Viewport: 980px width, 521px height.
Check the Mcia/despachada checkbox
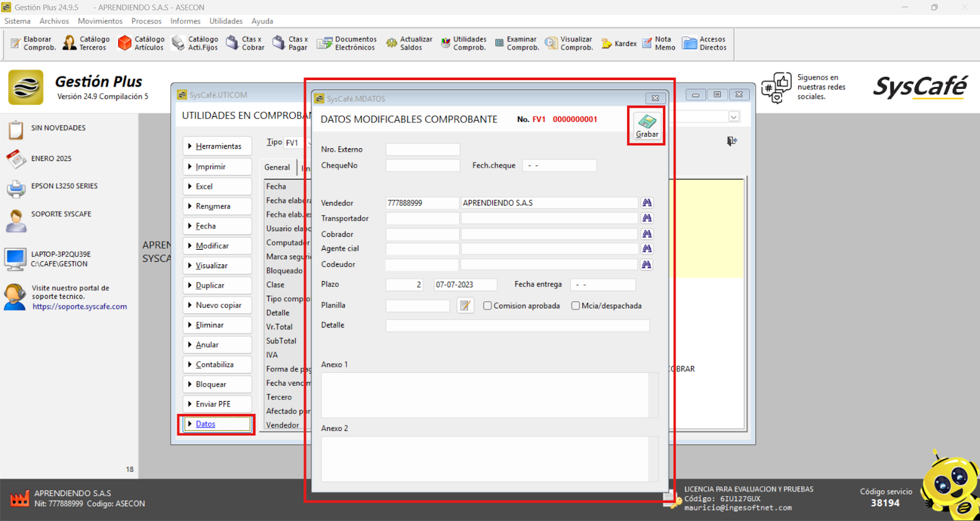[575, 305]
